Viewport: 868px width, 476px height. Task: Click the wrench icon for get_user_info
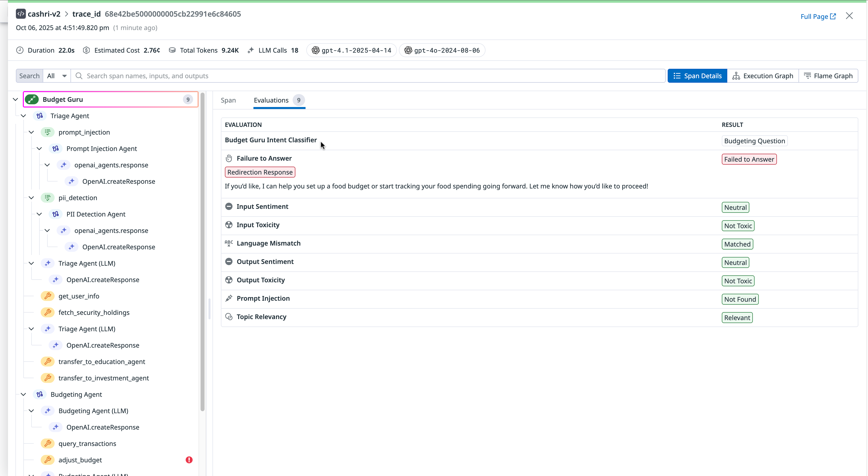coord(48,296)
